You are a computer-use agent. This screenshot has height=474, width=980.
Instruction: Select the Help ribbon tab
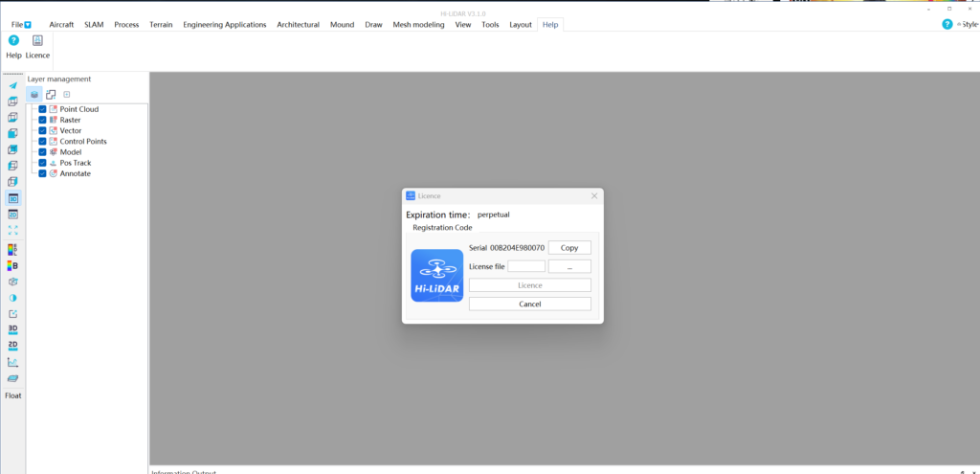coord(550,24)
